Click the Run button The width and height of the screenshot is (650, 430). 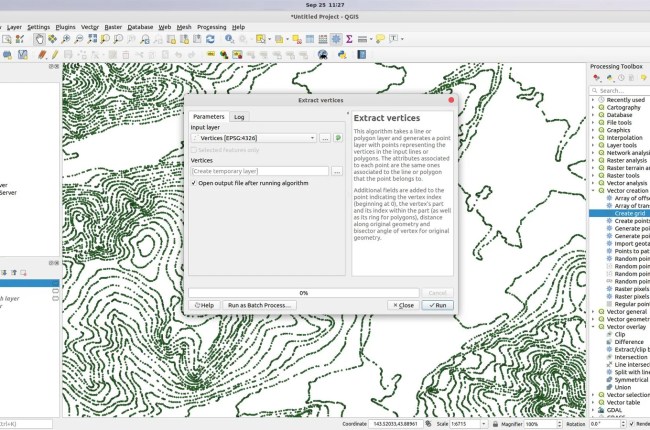click(x=438, y=304)
